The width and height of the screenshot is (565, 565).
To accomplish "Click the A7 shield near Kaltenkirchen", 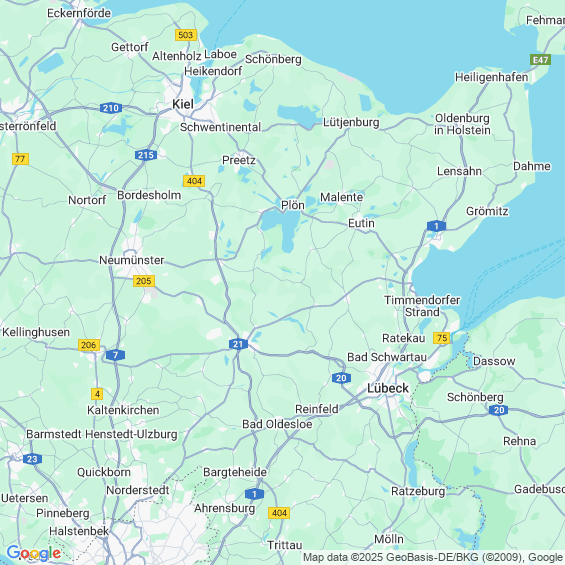I will [x=115, y=355].
